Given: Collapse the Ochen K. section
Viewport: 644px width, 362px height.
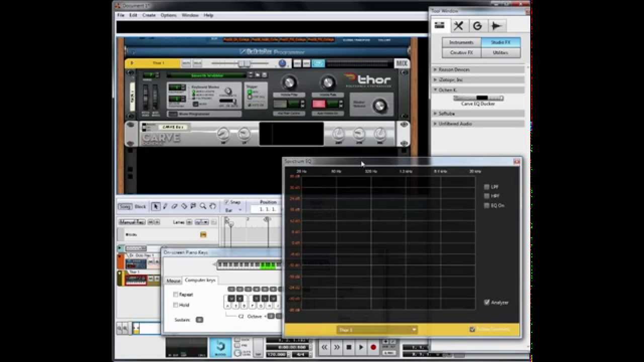Looking at the screenshot, I should click(435, 90).
